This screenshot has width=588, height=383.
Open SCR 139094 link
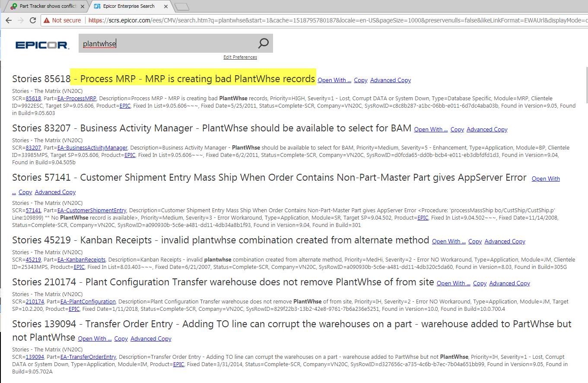click(35, 357)
